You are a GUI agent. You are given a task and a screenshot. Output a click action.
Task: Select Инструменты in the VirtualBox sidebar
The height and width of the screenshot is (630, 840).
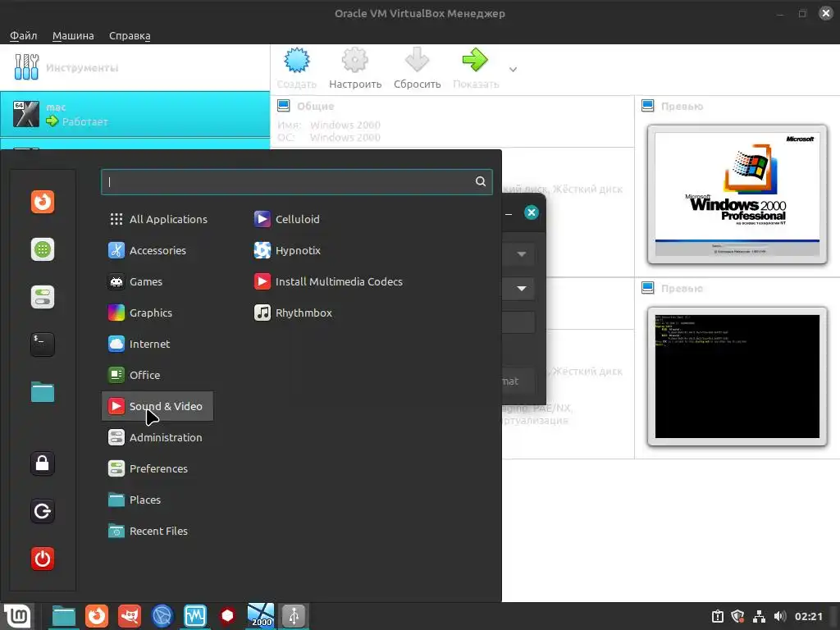135,67
